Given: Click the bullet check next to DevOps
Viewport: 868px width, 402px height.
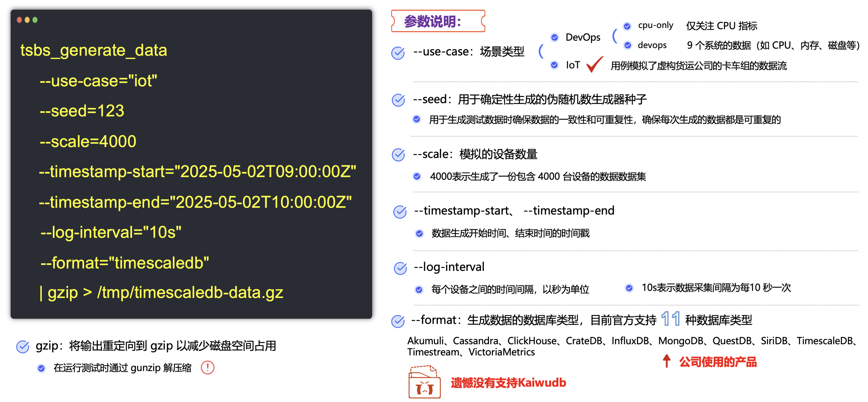Looking at the screenshot, I should point(555,37).
